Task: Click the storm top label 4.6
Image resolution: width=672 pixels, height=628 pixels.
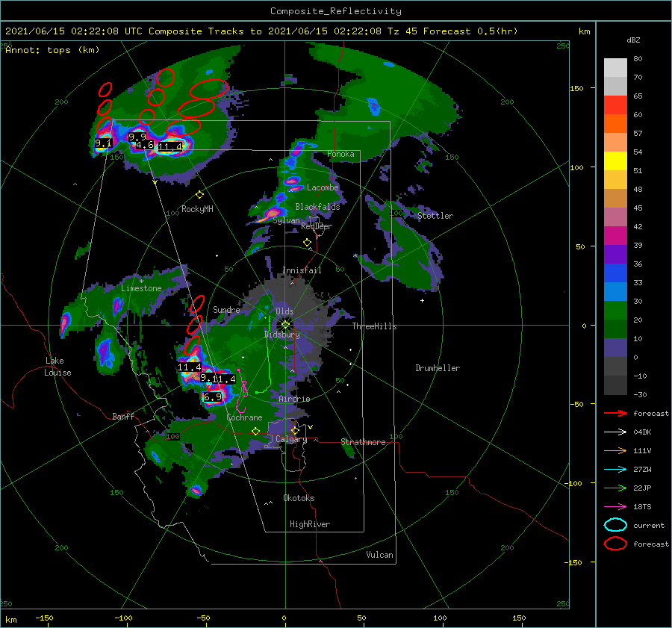Action: point(145,145)
